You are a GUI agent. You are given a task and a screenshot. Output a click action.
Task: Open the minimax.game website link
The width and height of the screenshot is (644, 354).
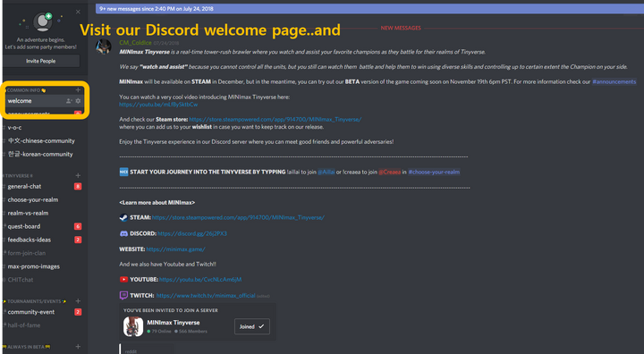(176, 249)
